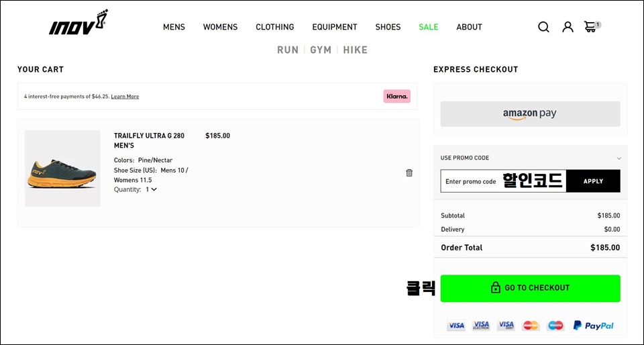
Task: Open the SHOES menu
Action: [x=388, y=27]
